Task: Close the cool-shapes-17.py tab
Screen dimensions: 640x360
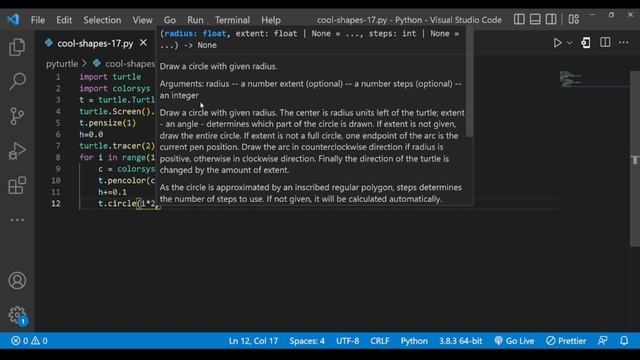Action: point(144,42)
